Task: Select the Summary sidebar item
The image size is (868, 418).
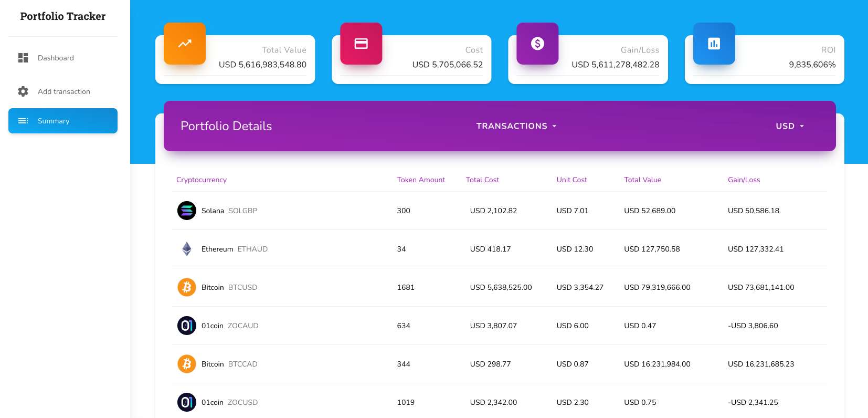Action: click(x=63, y=121)
